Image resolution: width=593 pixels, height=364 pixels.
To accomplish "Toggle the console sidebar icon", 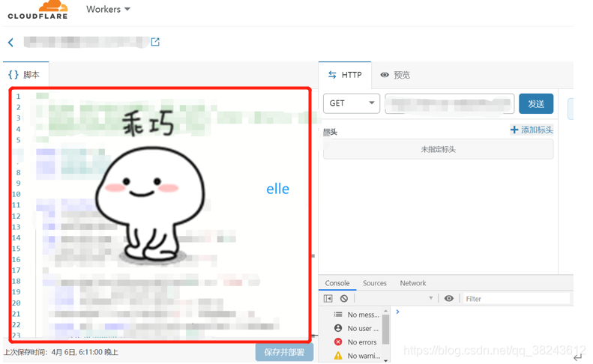I will pyautogui.click(x=328, y=299).
